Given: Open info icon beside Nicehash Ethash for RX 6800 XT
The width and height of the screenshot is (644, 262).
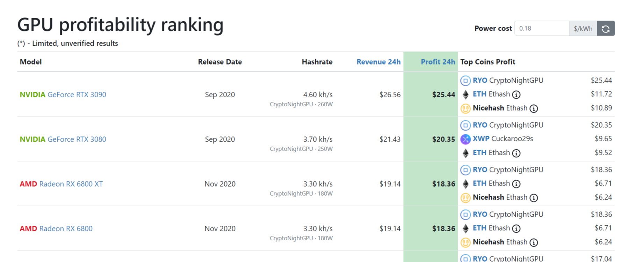Looking at the screenshot, I should (x=534, y=198).
